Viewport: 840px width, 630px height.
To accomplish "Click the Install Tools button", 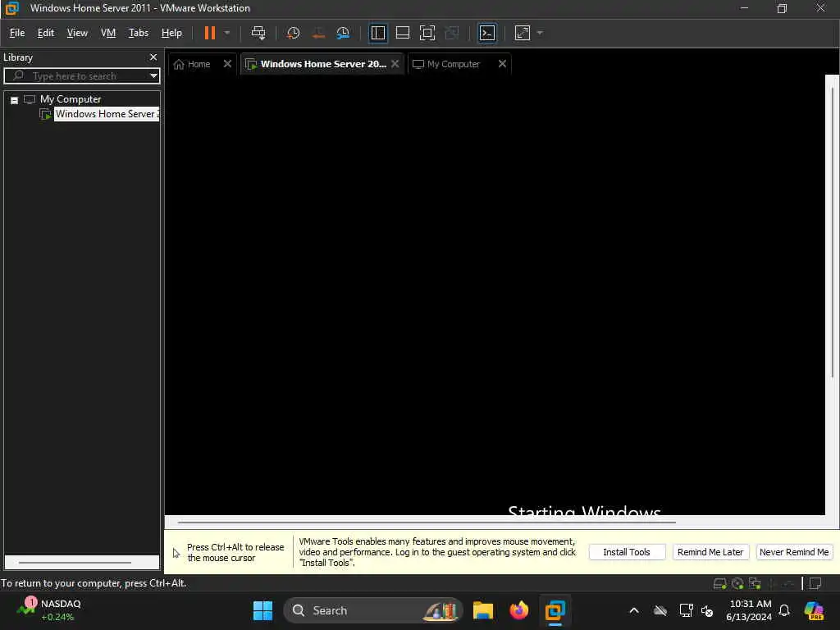I will click(627, 552).
